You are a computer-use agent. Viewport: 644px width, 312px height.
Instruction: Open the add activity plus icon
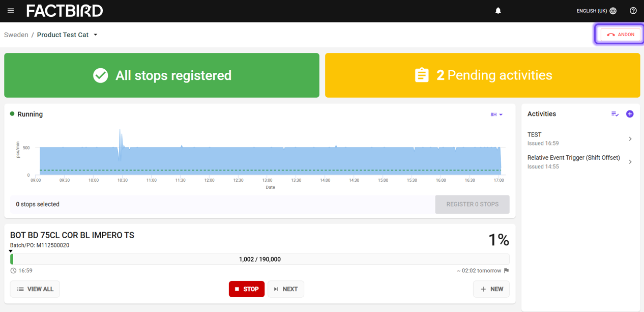630,114
